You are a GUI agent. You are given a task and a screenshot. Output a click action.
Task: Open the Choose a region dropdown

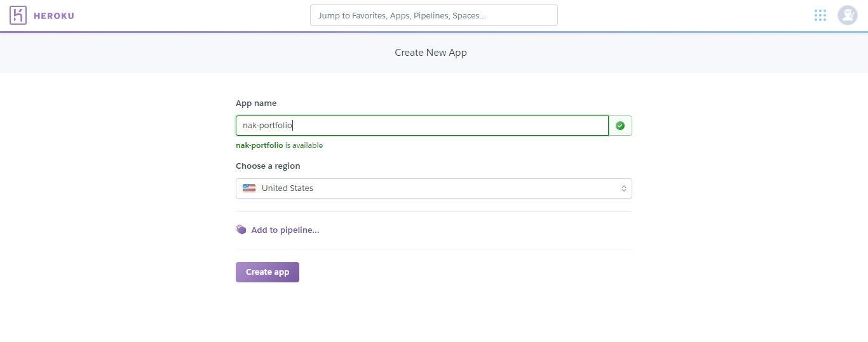[x=434, y=188]
